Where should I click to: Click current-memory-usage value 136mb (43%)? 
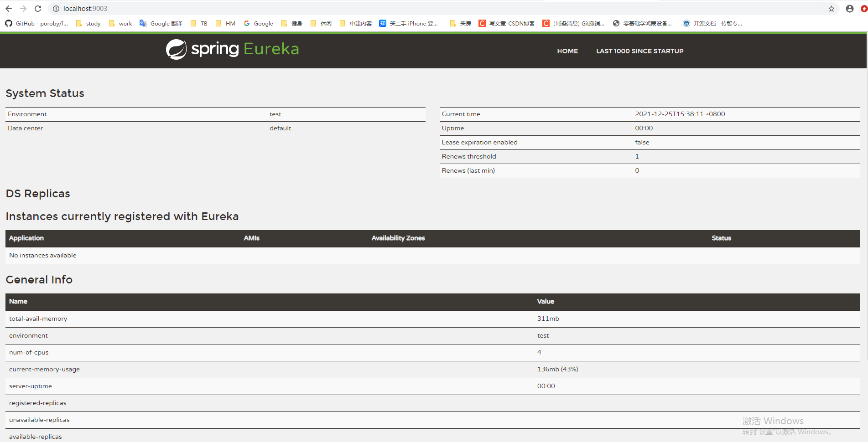coord(557,369)
